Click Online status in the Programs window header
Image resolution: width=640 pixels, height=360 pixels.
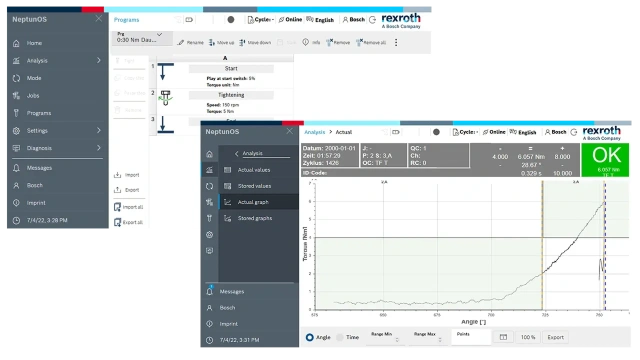(x=290, y=20)
